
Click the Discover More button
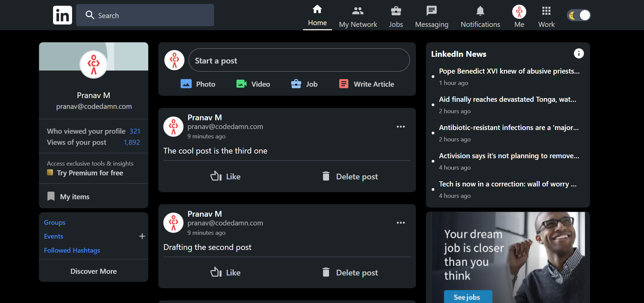tap(94, 271)
